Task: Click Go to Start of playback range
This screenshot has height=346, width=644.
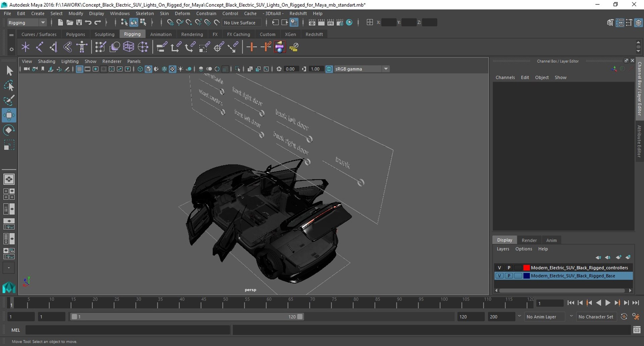Action: pyautogui.click(x=571, y=303)
